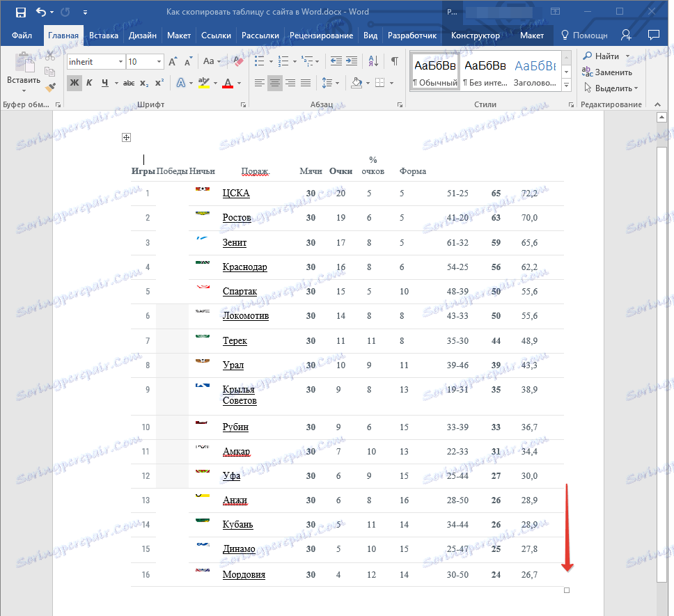Image resolution: width=674 pixels, height=616 pixels.
Task: Cut selection with the scissors icon
Action: (50, 56)
